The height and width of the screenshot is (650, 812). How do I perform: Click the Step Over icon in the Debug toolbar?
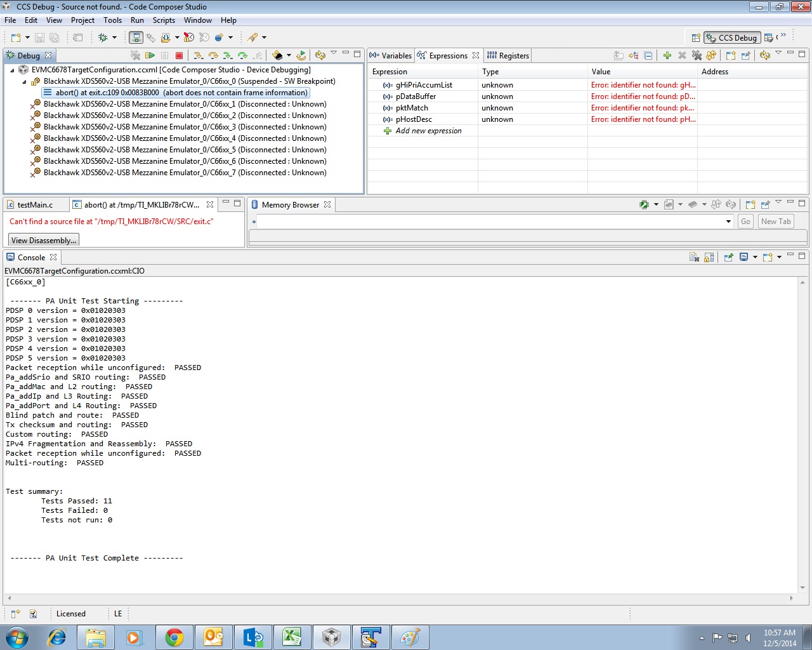pos(213,55)
